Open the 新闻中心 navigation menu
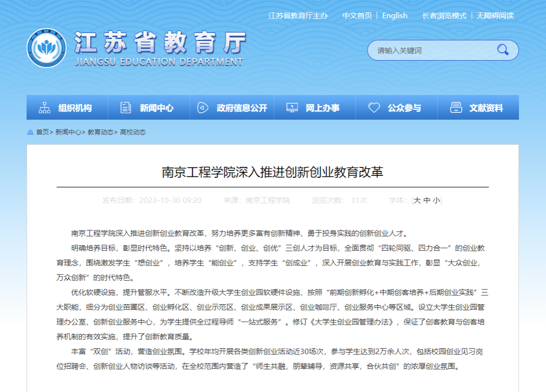The width and height of the screenshot is (546, 392). pos(157,108)
